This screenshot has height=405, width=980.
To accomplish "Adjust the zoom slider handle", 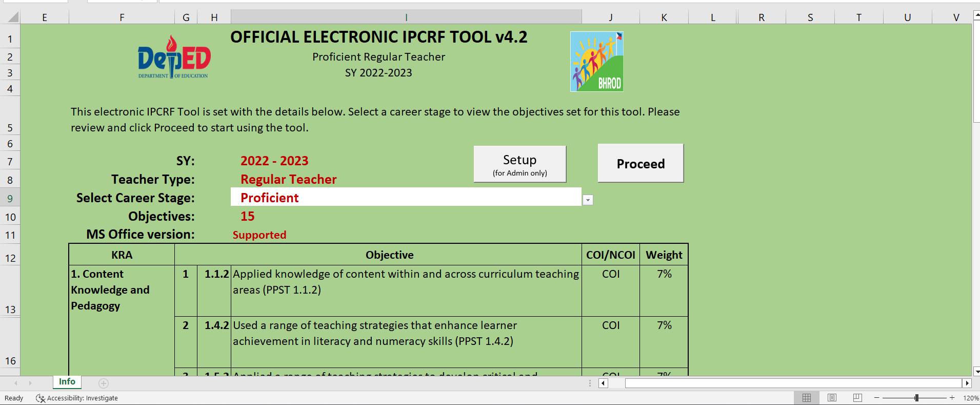I will [916, 398].
